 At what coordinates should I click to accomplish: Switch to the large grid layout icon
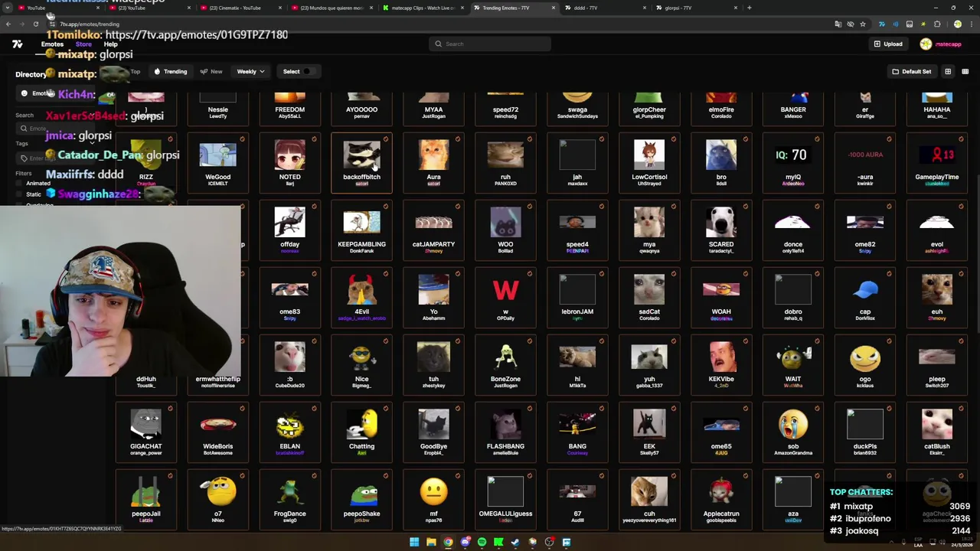(948, 71)
